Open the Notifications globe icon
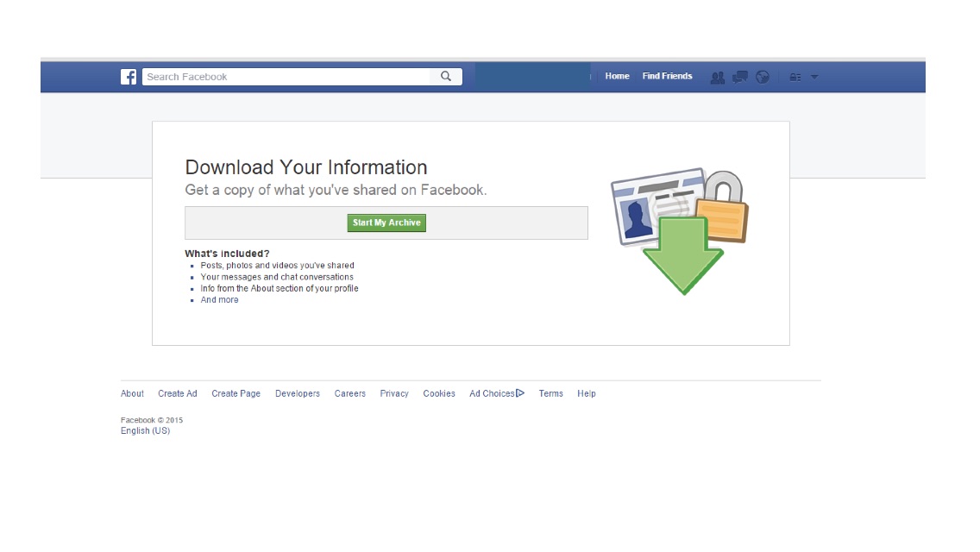Viewport: 980px width, 552px height. click(x=763, y=77)
